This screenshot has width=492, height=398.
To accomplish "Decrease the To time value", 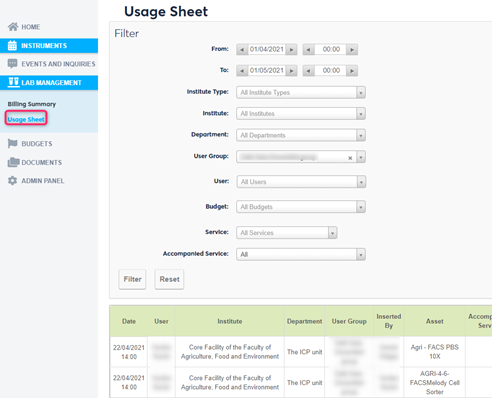I will point(309,71).
